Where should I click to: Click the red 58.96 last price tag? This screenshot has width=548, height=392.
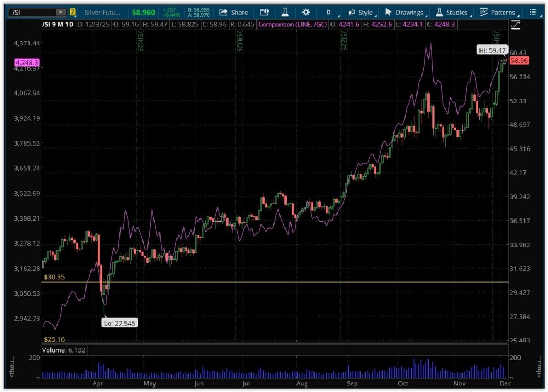click(518, 61)
